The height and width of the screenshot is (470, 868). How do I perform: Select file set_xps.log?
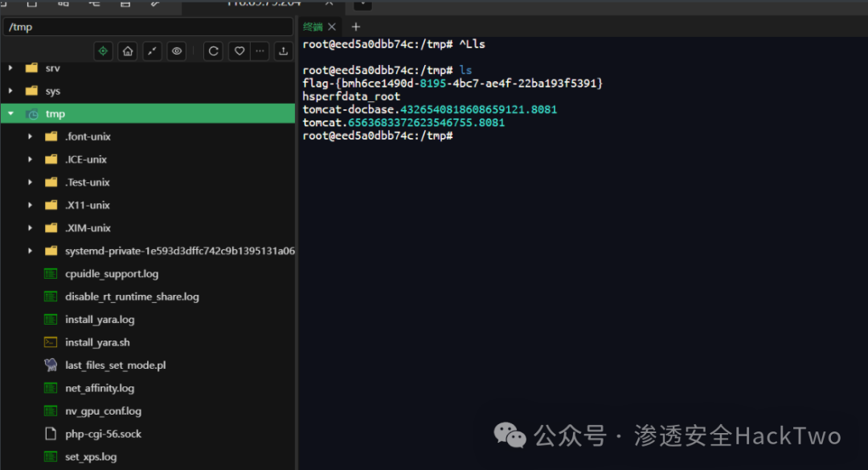click(91, 456)
